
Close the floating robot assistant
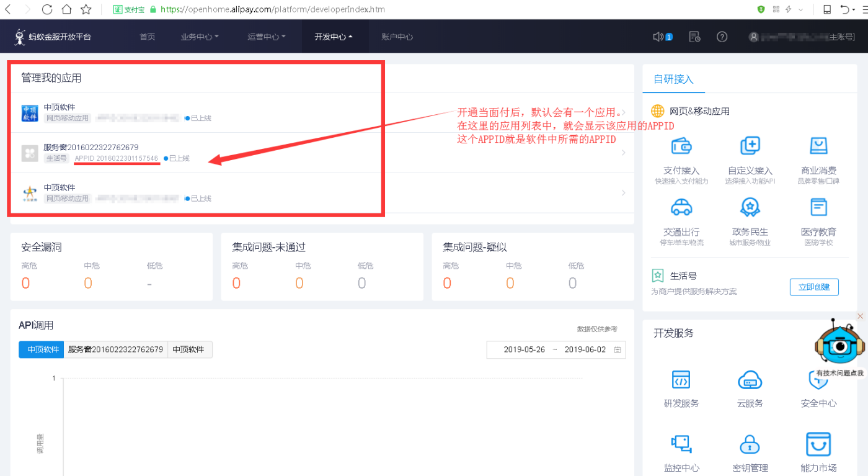(x=860, y=317)
